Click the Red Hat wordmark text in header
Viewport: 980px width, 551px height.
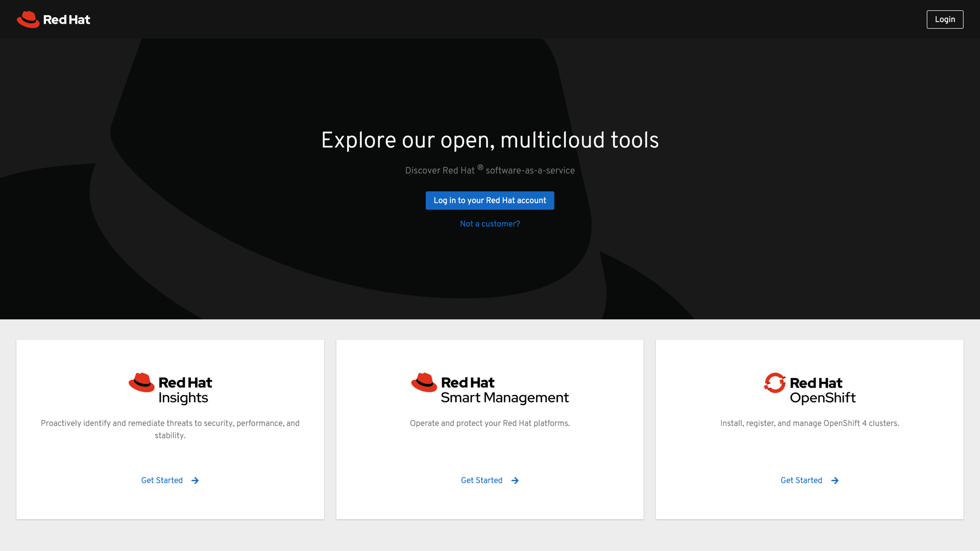tap(67, 20)
